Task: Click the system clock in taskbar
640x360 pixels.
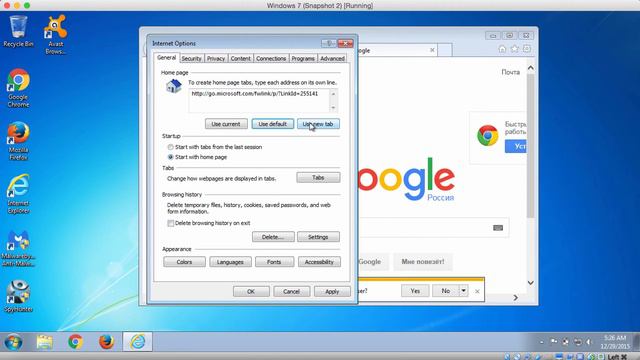Action: coord(615,342)
